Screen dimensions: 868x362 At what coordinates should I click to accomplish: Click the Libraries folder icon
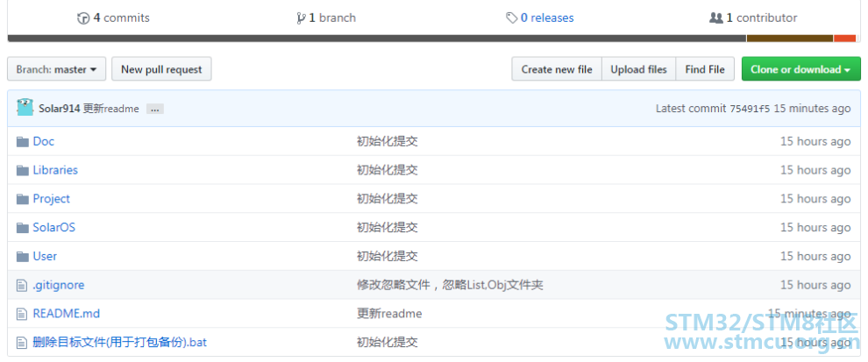point(22,171)
